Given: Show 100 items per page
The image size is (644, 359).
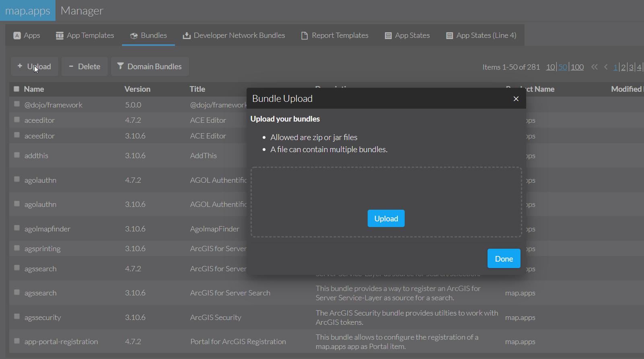Looking at the screenshot, I should tap(577, 67).
